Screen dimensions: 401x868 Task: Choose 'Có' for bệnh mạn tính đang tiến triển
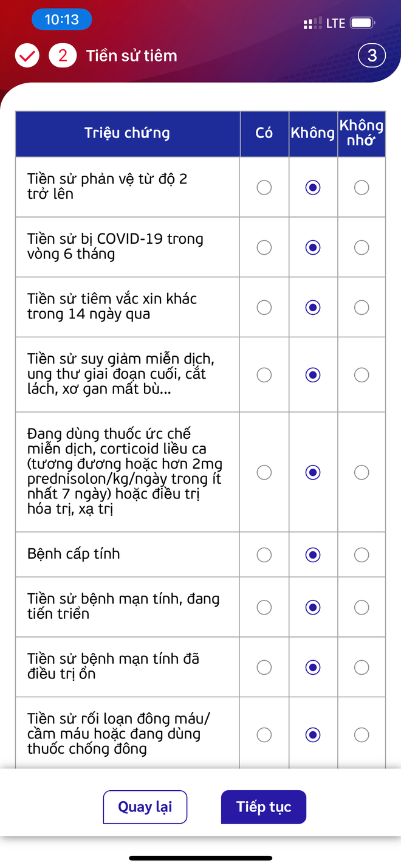[x=264, y=607]
